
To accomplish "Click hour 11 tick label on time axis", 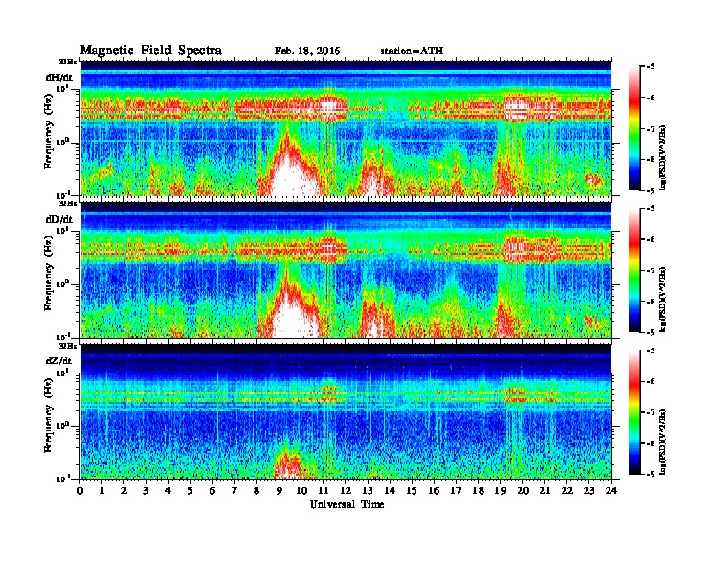I will pyautogui.click(x=324, y=490).
